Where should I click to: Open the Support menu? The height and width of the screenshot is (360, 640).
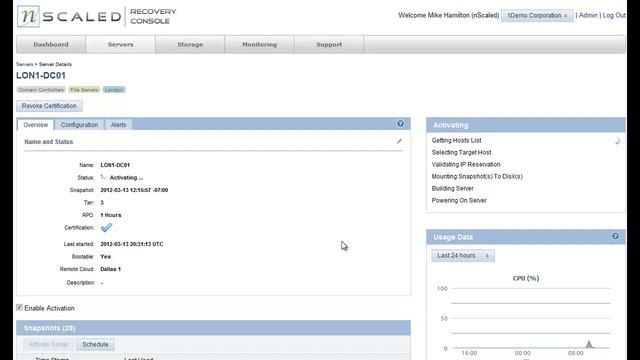pyautogui.click(x=329, y=44)
